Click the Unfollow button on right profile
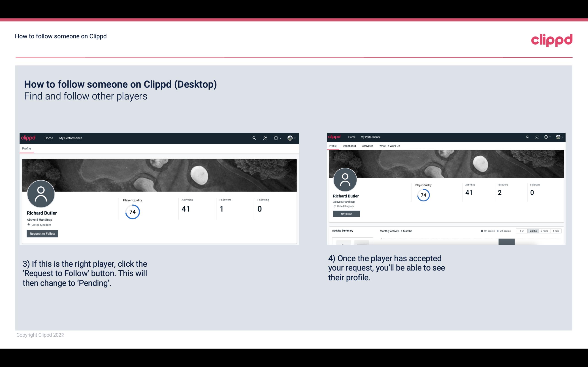The width and height of the screenshot is (588, 367). (346, 214)
